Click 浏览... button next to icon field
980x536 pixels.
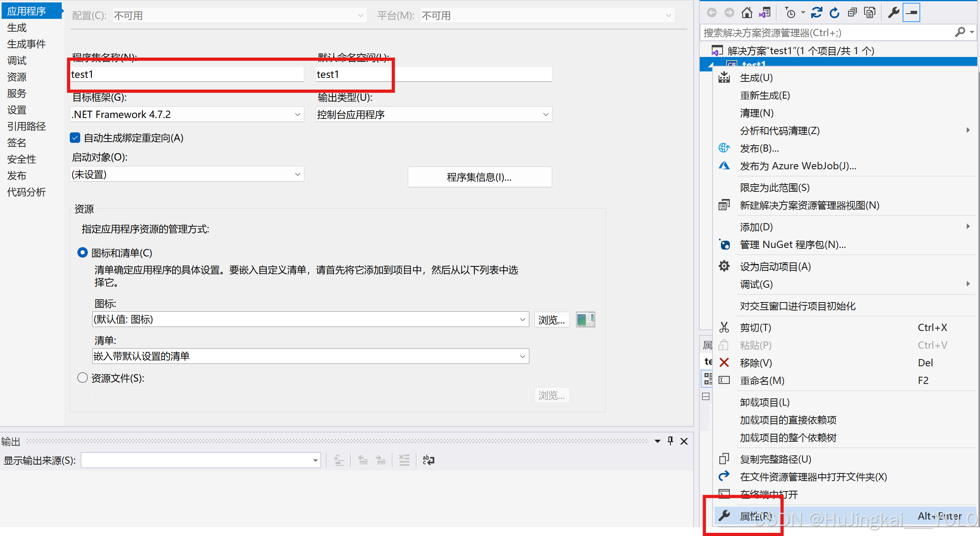(551, 320)
